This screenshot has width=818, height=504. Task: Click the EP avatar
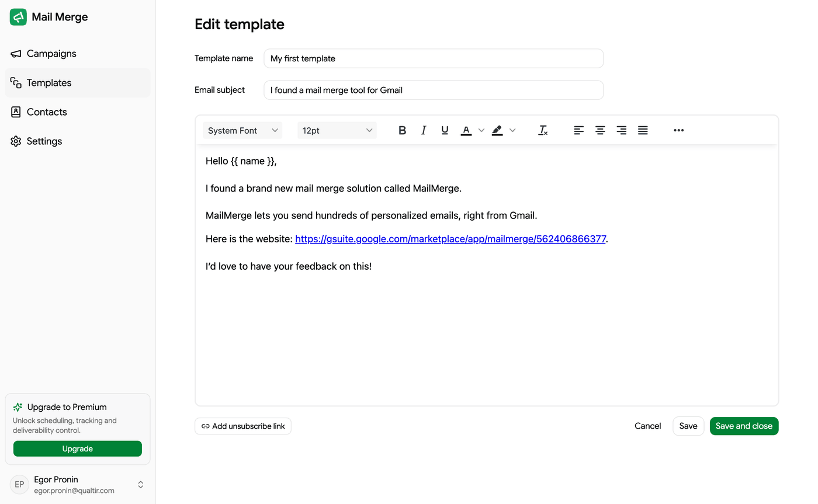19,485
